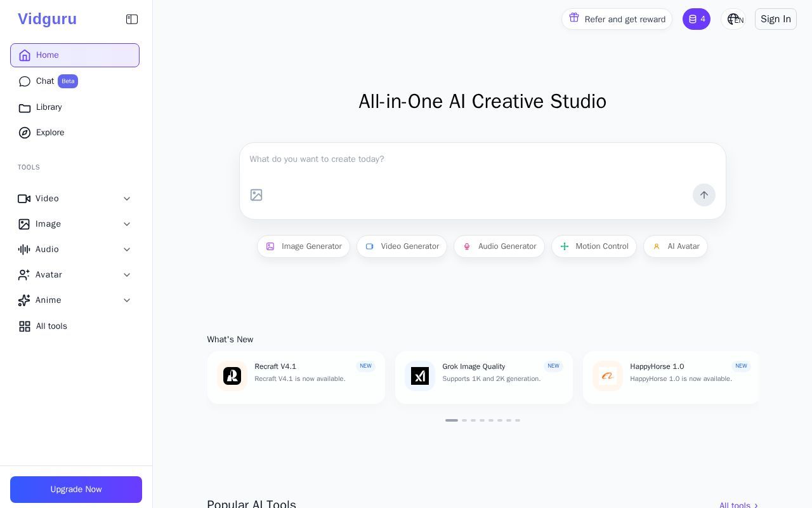
Task: Click the HappyHorse logo icon
Action: 608,376
